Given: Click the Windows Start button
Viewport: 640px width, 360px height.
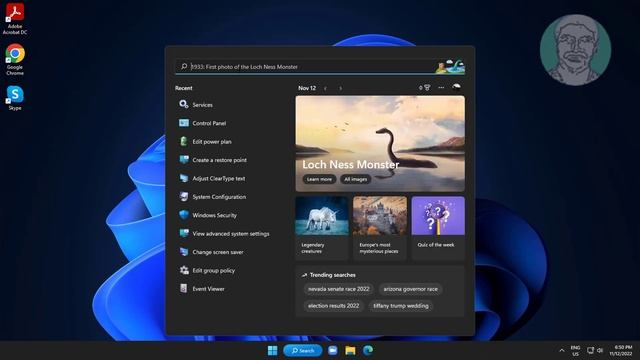Looking at the screenshot, I should coord(272,350).
